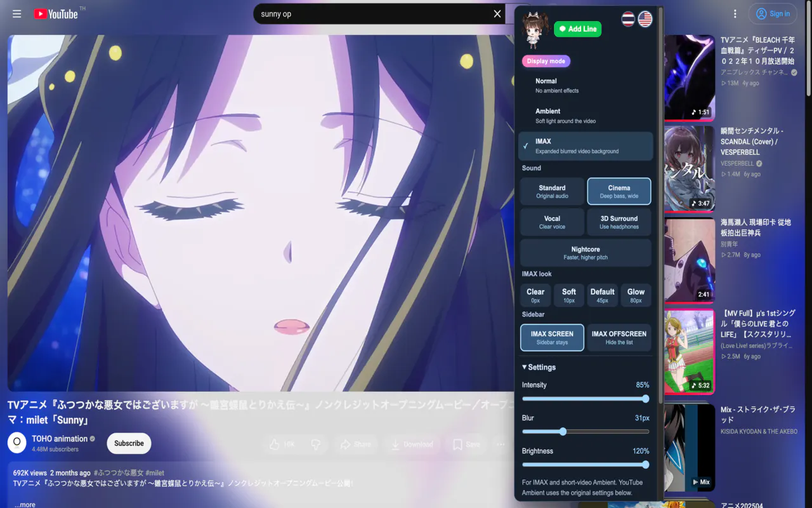812x508 pixels.
Task: Click the Thai flag language icon
Action: click(x=628, y=19)
